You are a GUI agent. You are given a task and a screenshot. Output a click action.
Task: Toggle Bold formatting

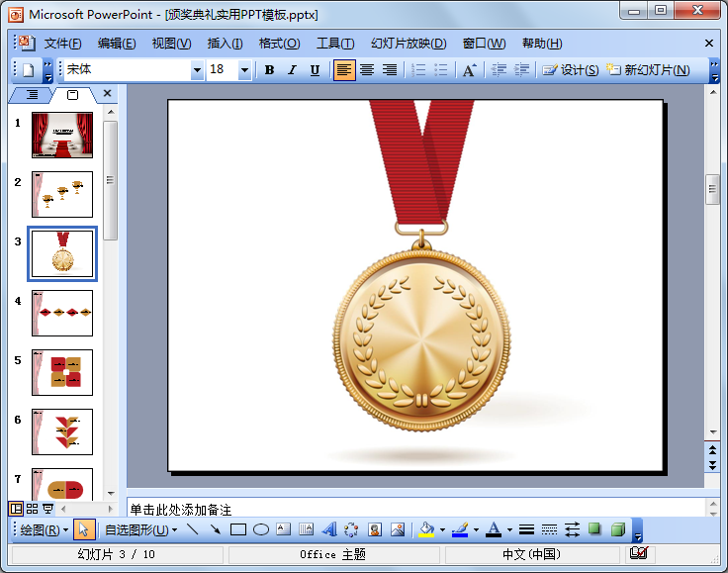pos(269,70)
